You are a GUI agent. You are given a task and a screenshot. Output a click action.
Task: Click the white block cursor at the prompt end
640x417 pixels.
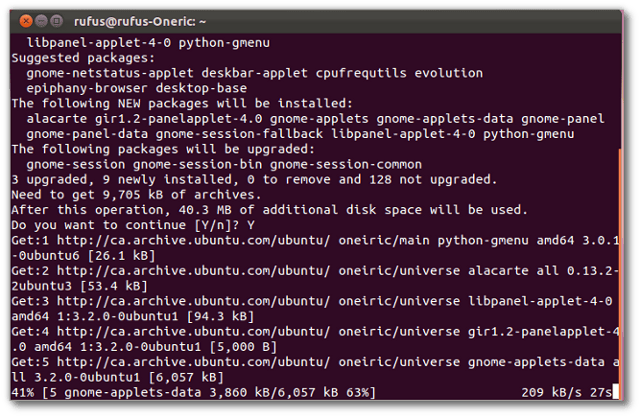(616, 392)
